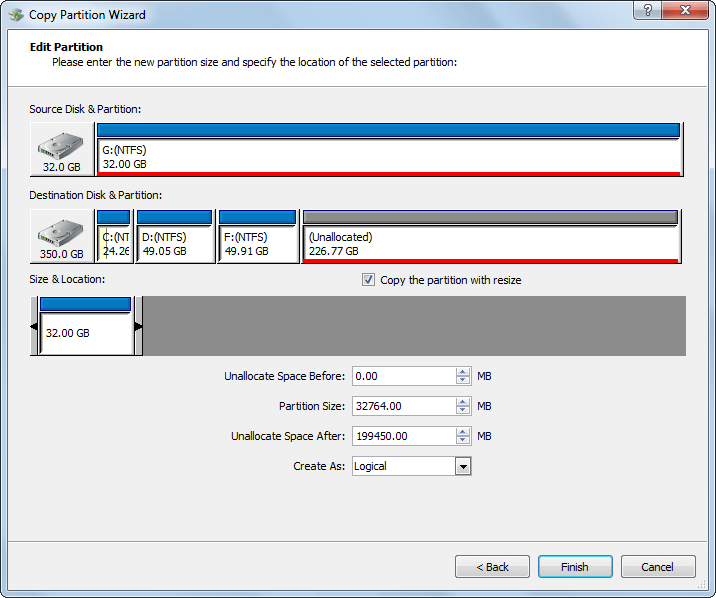
Task: Click the Partition Size input field
Action: (404, 406)
